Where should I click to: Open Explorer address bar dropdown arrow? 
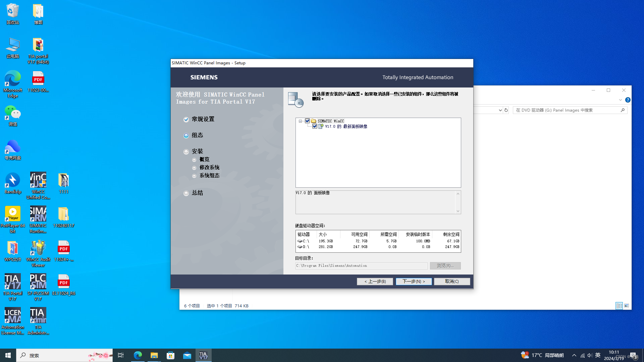coord(500,110)
